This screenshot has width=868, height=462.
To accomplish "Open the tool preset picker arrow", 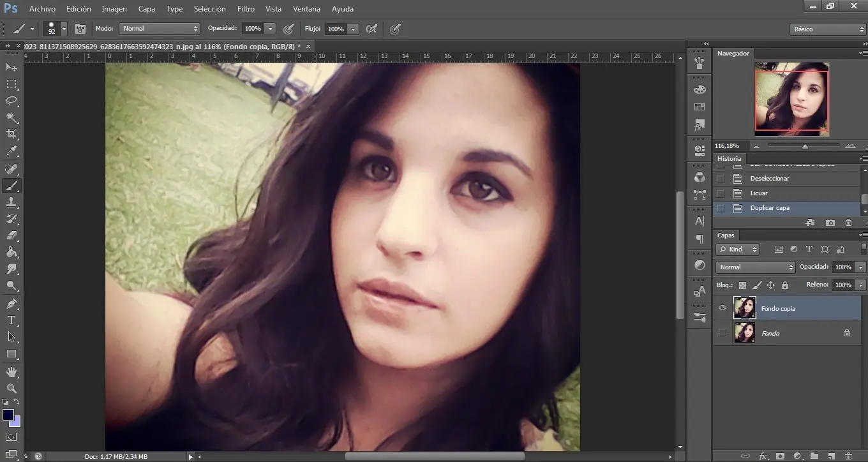I will (32, 29).
